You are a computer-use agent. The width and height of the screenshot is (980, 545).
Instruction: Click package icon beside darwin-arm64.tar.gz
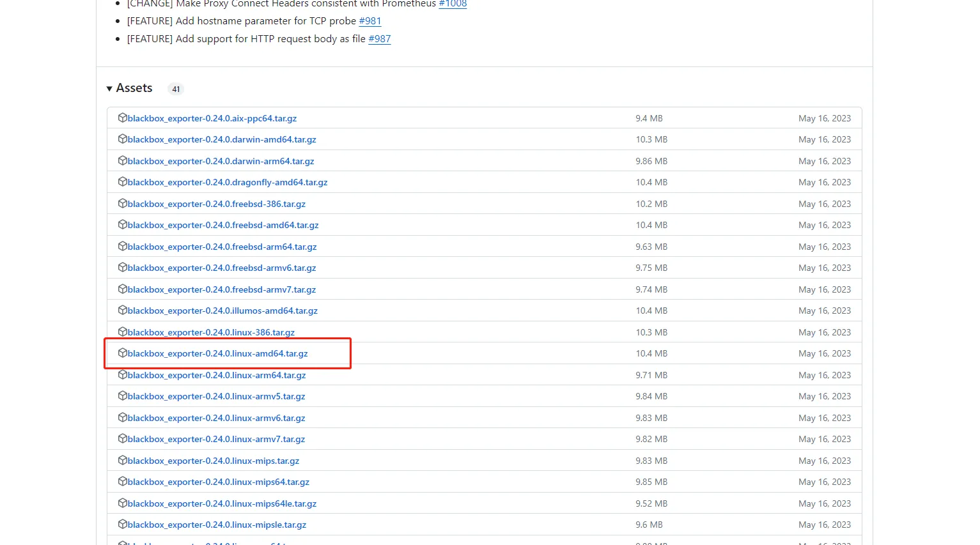click(x=123, y=160)
